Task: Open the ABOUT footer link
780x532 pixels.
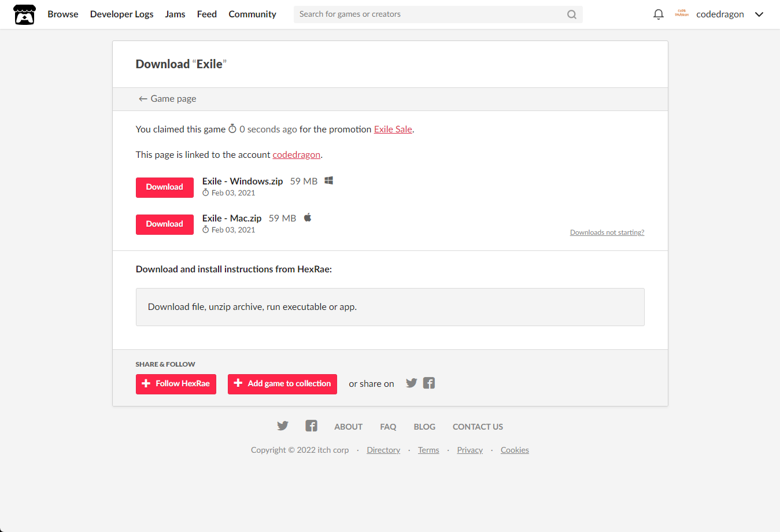Action: tap(349, 427)
